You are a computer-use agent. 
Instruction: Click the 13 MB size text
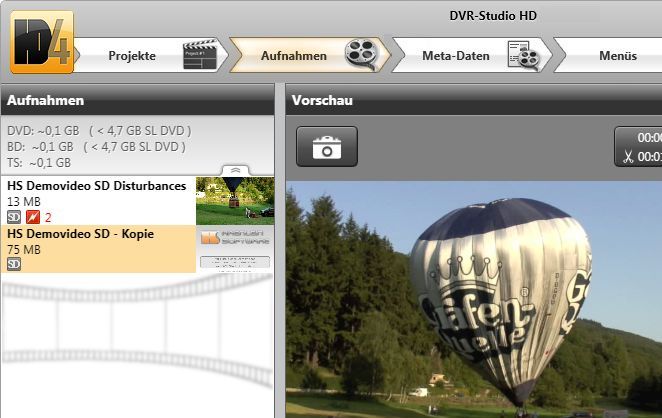[x=24, y=202]
